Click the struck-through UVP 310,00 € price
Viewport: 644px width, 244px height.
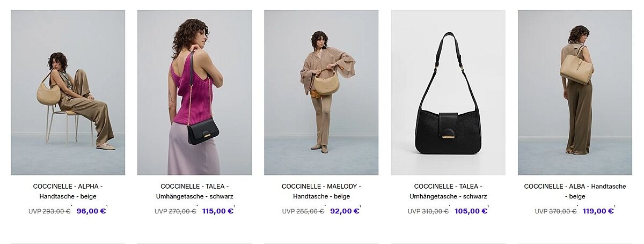(428, 211)
